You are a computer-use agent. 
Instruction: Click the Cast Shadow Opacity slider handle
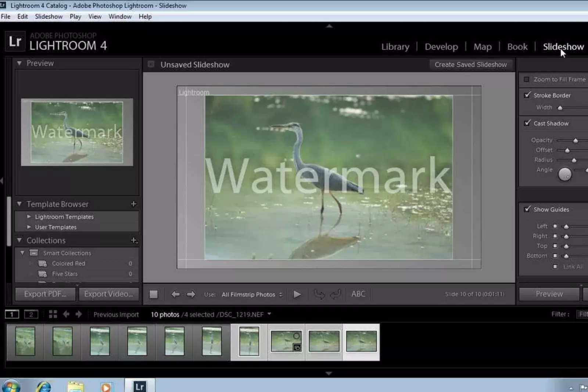point(576,140)
